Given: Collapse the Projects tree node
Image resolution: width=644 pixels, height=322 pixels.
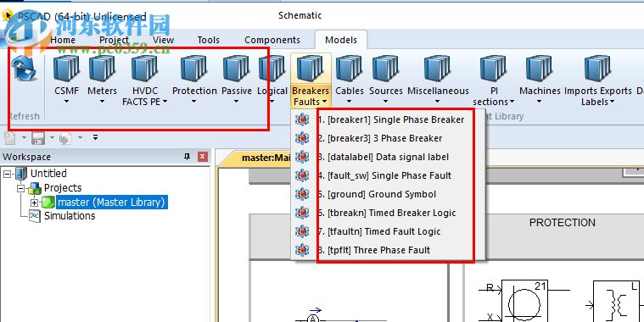Looking at the screenshot, I should [20, 189].
